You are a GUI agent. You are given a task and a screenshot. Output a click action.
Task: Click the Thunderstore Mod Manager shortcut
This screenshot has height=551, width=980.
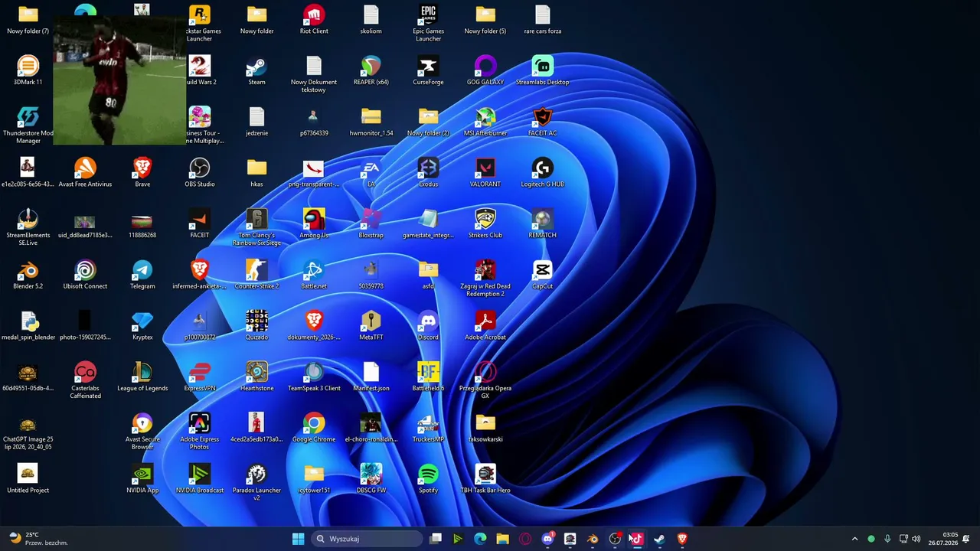pyautogui.click(x=28, y=126)
